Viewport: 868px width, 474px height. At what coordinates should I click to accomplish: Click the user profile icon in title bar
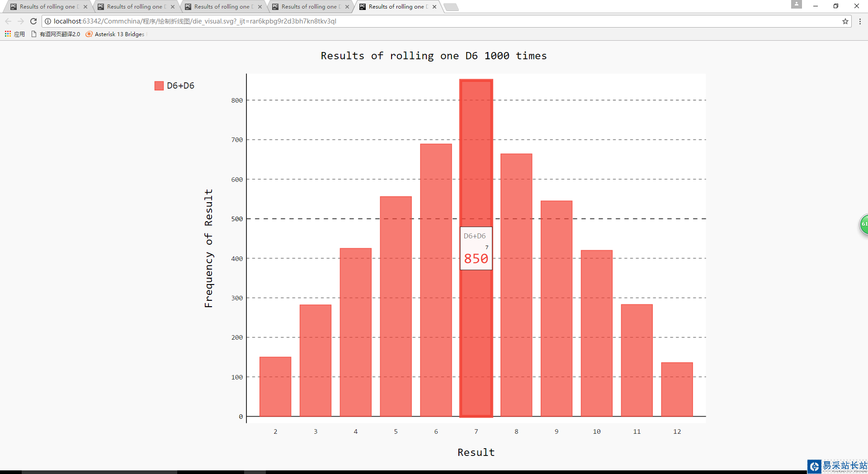tap(797, 5)
